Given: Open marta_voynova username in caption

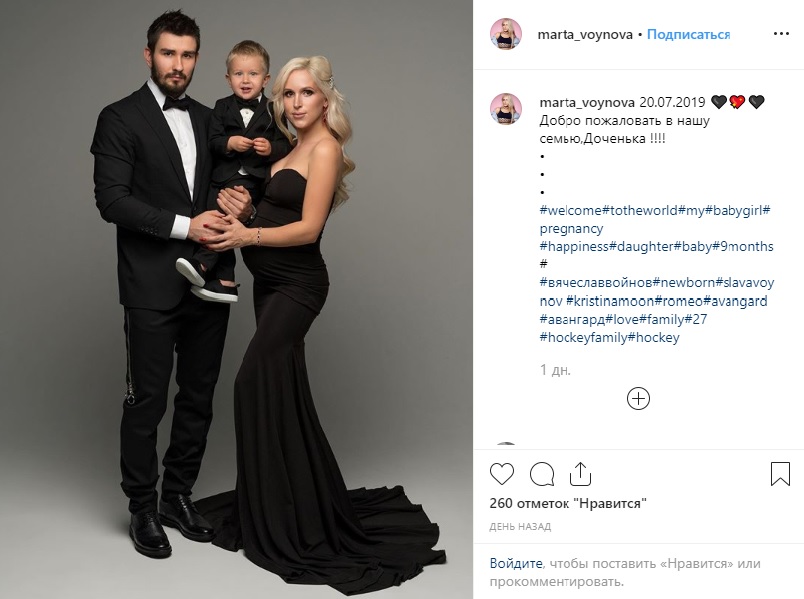Looking at the screenshot, I should [587, 103].
